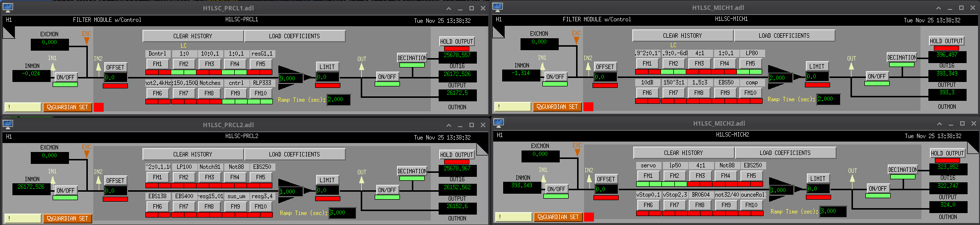Open GUARDIAN SET menu in PRCL2 panel
The image size is (980, 225).
67,219
